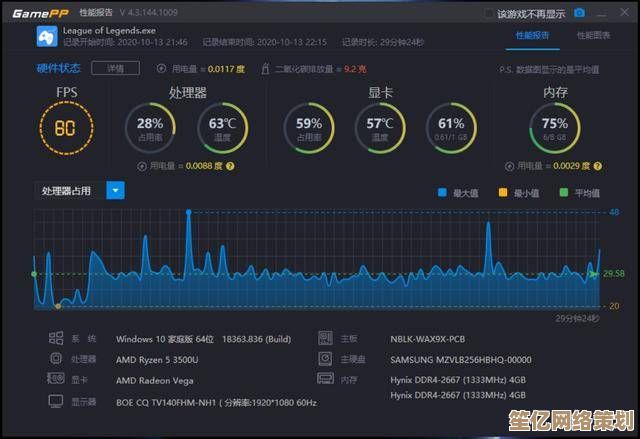Click the 内存 RAM module icon
The width and height of the screenshot is (640, 439).
(x=325, y=379)
